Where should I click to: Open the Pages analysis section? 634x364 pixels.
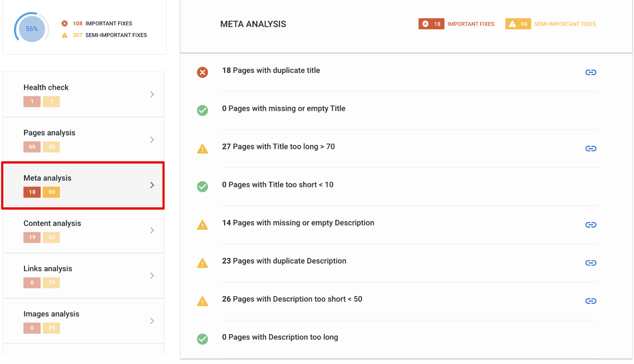pos(83,140)
